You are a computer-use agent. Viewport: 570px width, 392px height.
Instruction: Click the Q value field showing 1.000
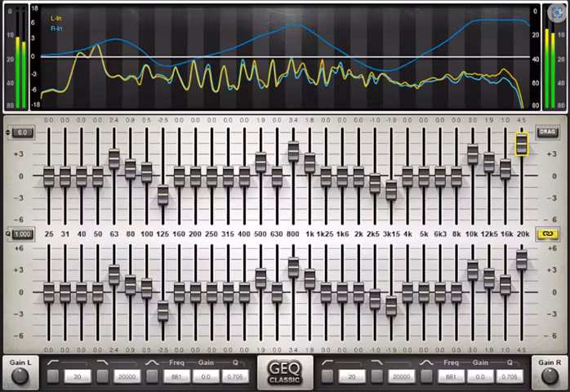tap(23, 234)
